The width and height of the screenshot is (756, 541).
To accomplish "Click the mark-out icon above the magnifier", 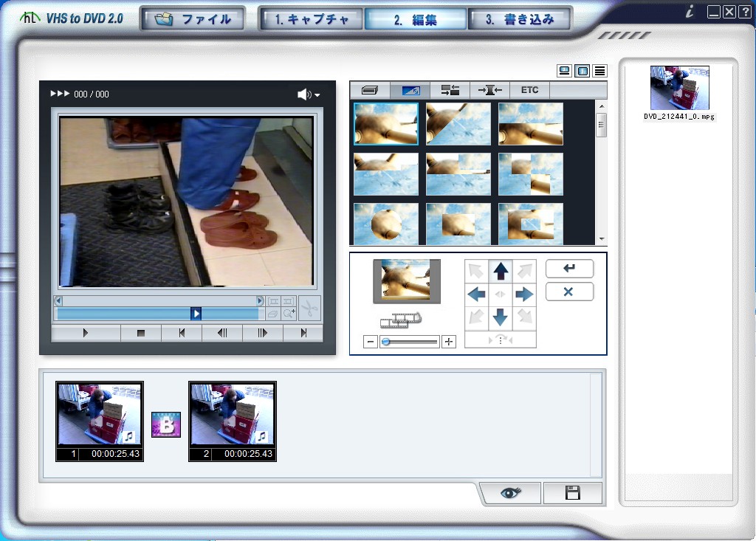I will click(x=289, y=301).
